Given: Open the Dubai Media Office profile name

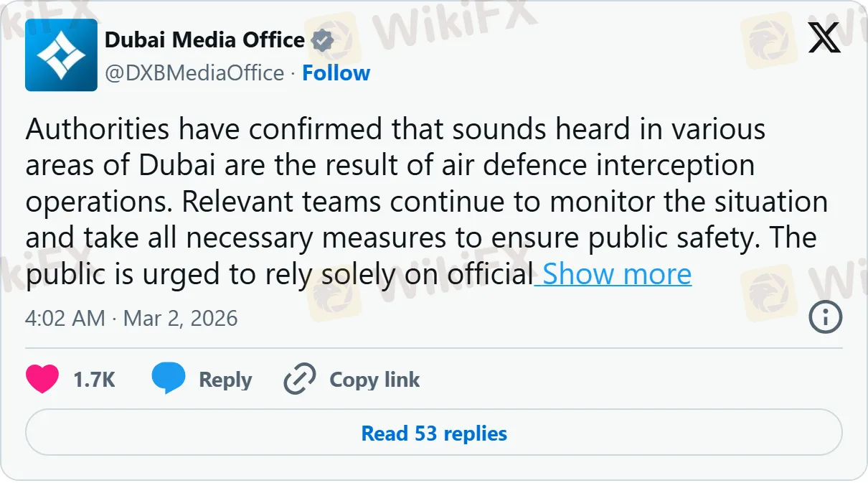Looking at the screenshot, I should click(x=204, y=40).
